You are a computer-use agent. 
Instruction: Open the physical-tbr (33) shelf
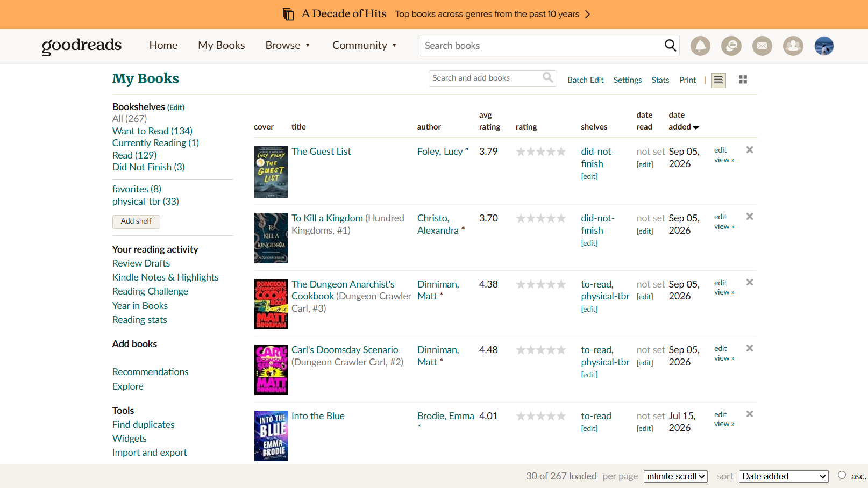(146, 202)
